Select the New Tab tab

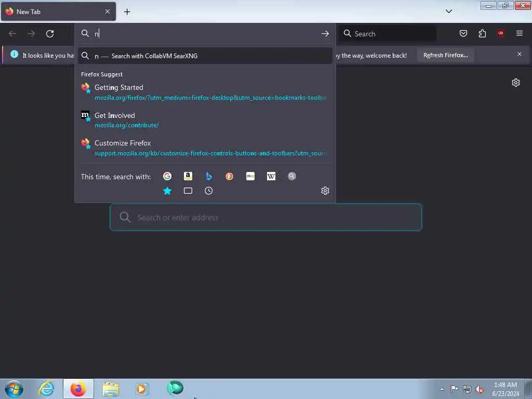tap(58, 11)
